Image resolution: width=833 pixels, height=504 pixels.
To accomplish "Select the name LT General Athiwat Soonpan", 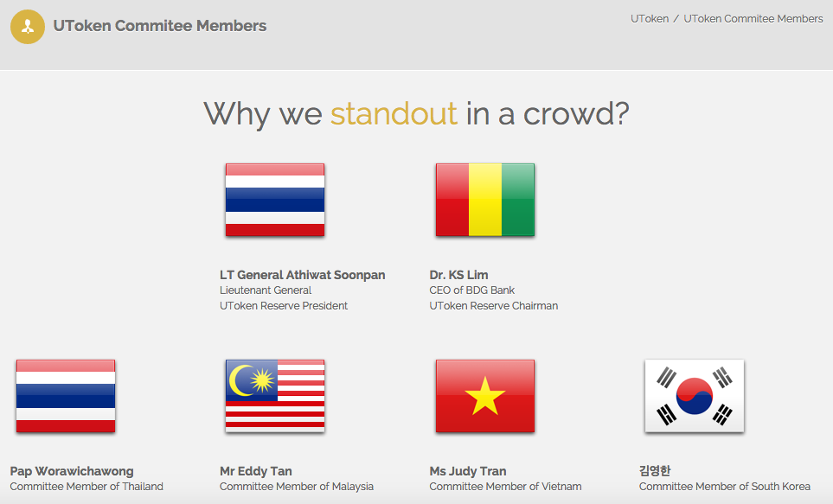I will click(x=302, y=275).
